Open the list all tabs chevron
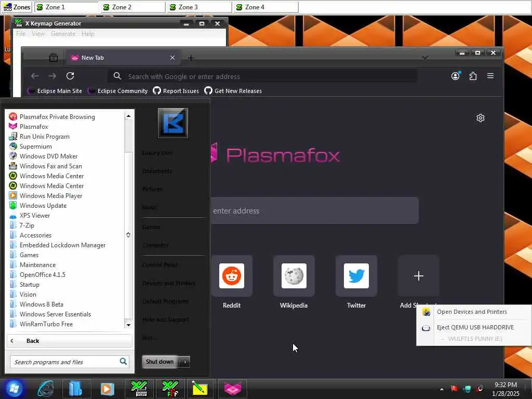Screen dimensions: 532x399 tap(425, 58)
